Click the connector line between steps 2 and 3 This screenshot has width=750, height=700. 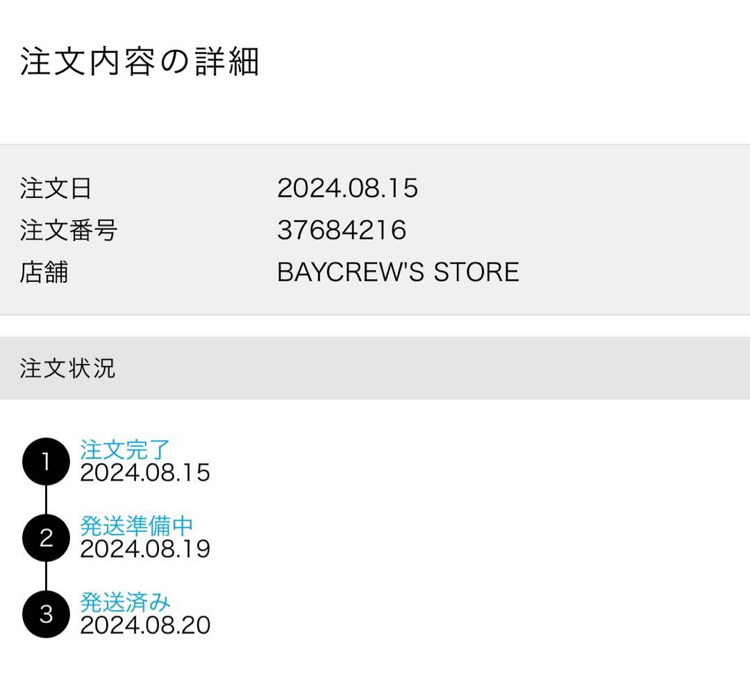[46, 576]
